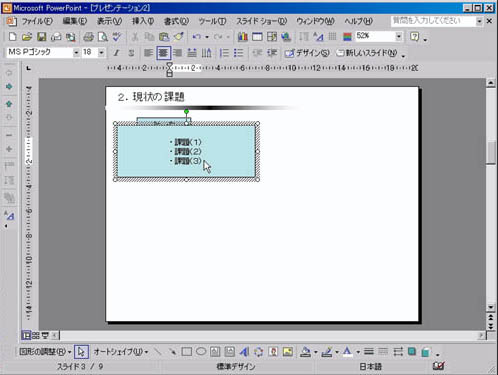The width and height of the screenshot is (498, 375).
Task: Open the zoom percentage dropdown arrow
Action: [399, 36]
